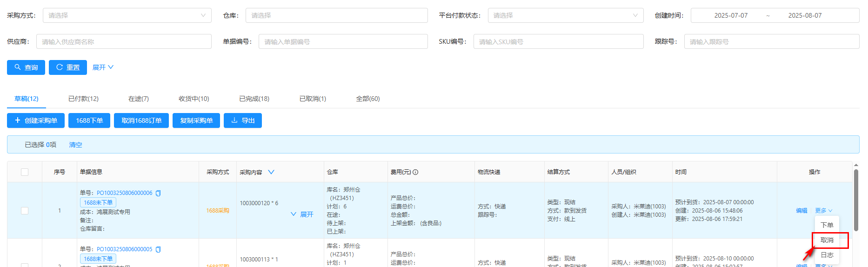
Task: Toggle the select-all checkbox in table header
Action: point(25,172)
